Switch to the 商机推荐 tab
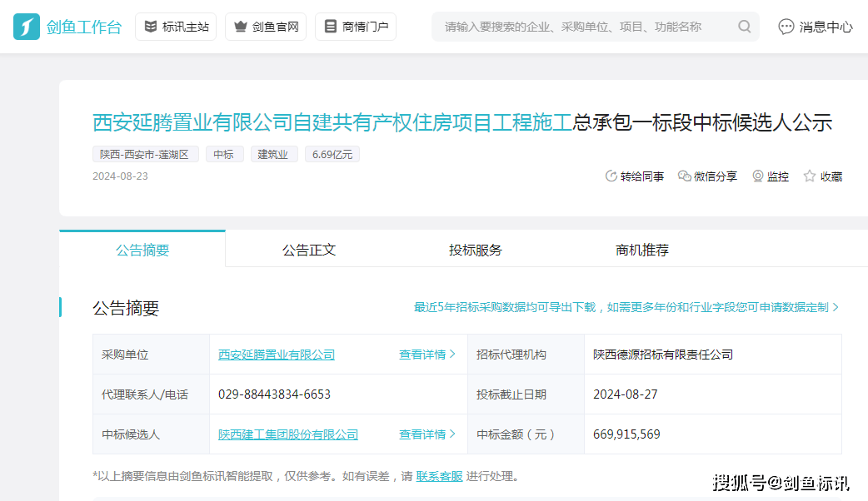 (x=642, y=250)
